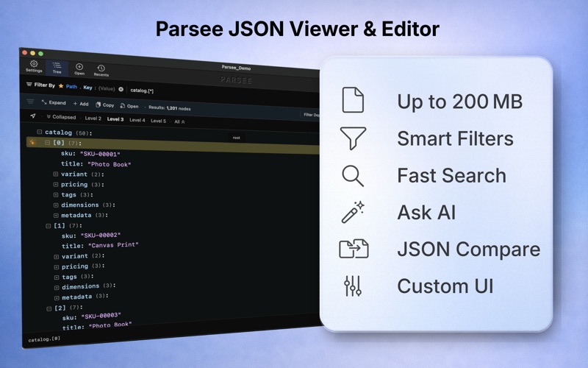Image resolution: width=588 pixels, height=368 pixels.
Task: Select Level 5 depth
Action: pyautogui.click(x=158, y=121)
